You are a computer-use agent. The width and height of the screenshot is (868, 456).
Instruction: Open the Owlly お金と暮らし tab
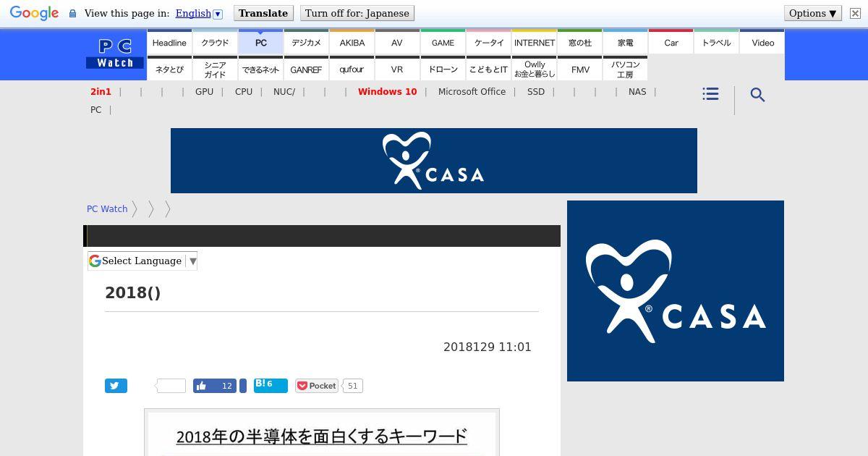point(535,69)
